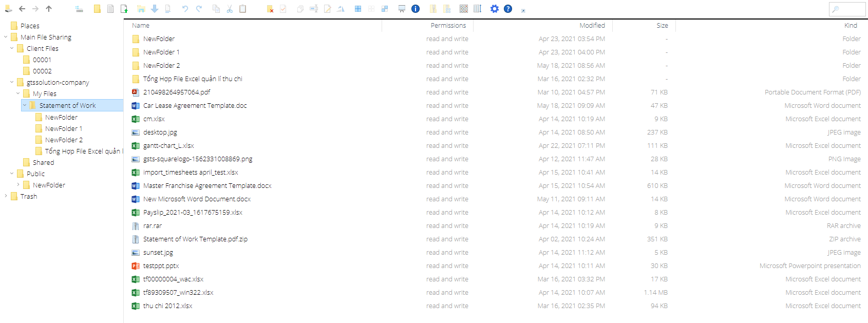
Task: Open preferences with the gear icon
Action: (x=495, y=9)
